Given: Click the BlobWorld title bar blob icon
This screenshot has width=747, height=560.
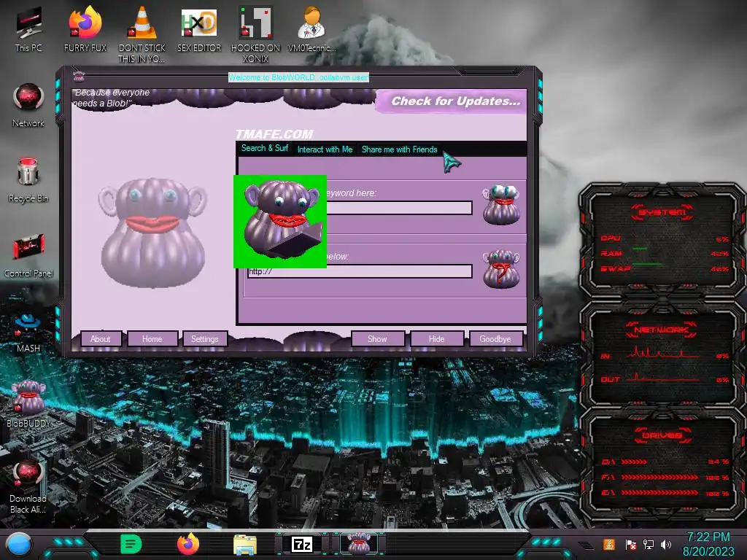Looking at the screenshot, I should click(x=79, y=76).
